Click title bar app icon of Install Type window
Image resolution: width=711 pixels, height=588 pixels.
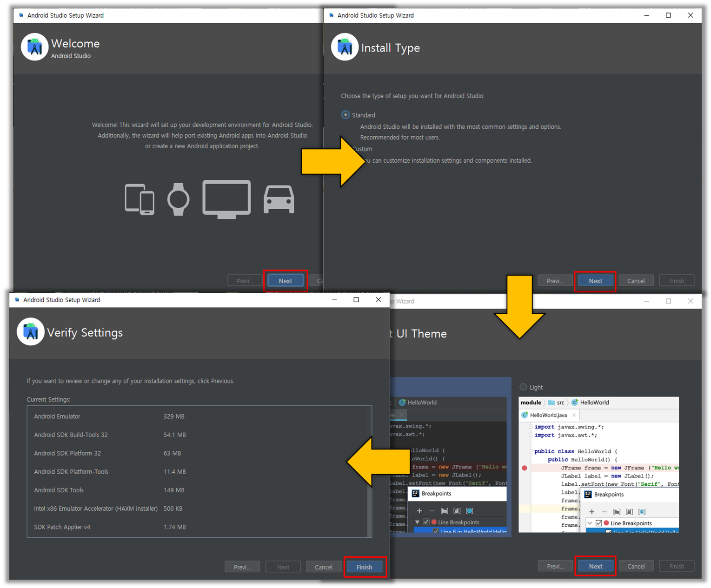click(x=331, y=15)
